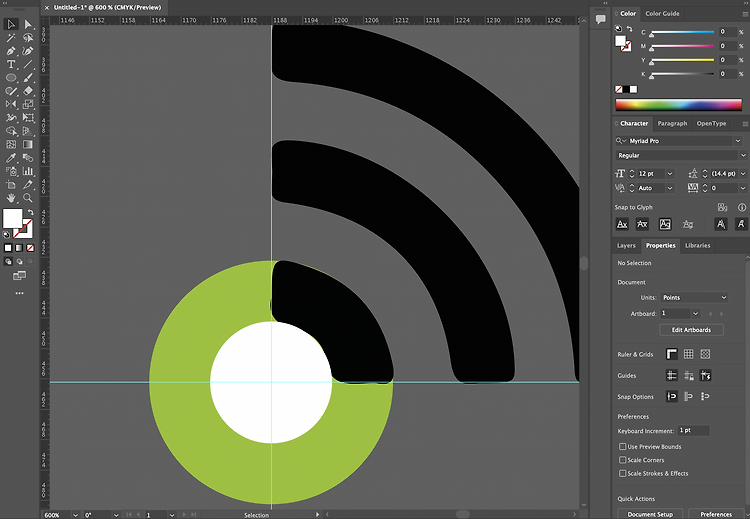
Task: Click Keyboard Increment 1 pt field
Action: tap(694, 431)
